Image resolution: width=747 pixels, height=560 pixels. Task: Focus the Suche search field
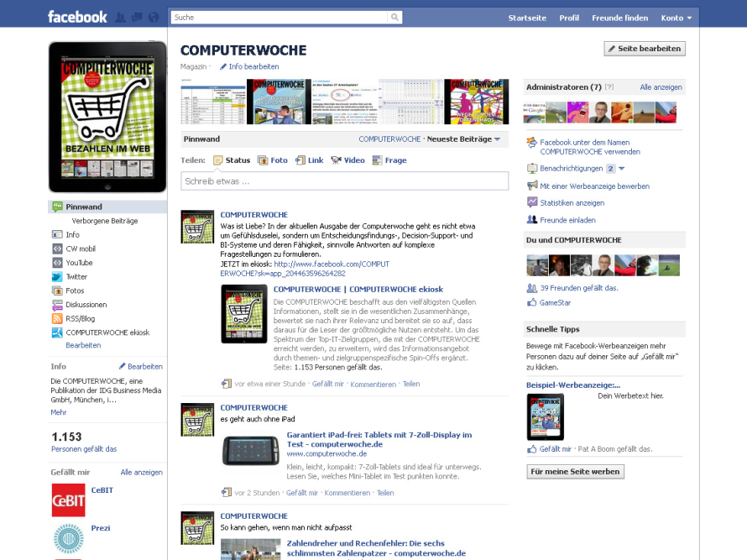coord(279,17)
